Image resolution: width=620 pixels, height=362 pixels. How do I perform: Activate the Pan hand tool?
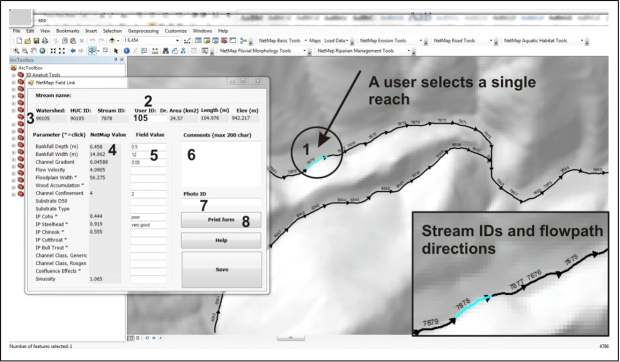point(34,51)
